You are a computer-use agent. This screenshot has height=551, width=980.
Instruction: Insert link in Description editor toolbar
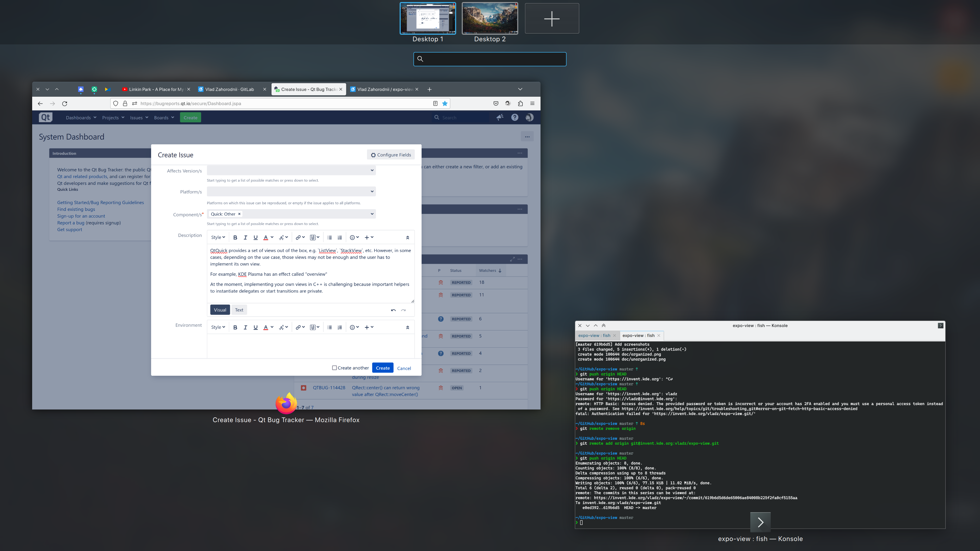click(300, 237)
